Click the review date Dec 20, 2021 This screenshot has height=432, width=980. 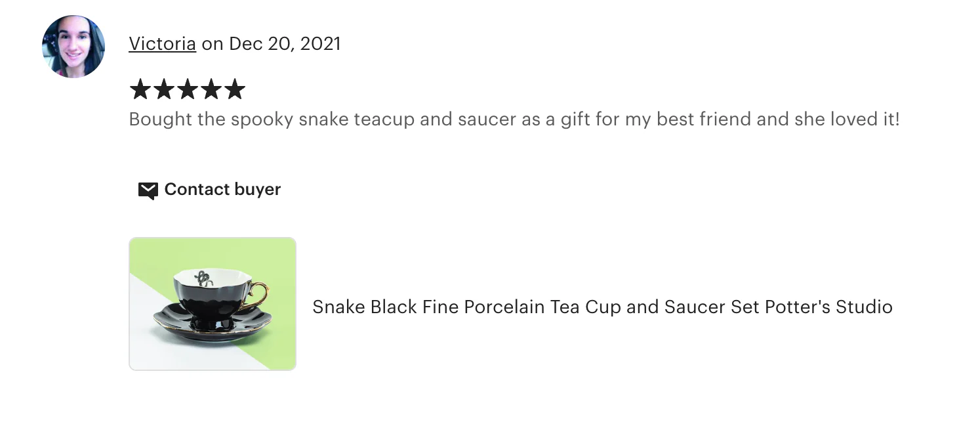point(285,43)
